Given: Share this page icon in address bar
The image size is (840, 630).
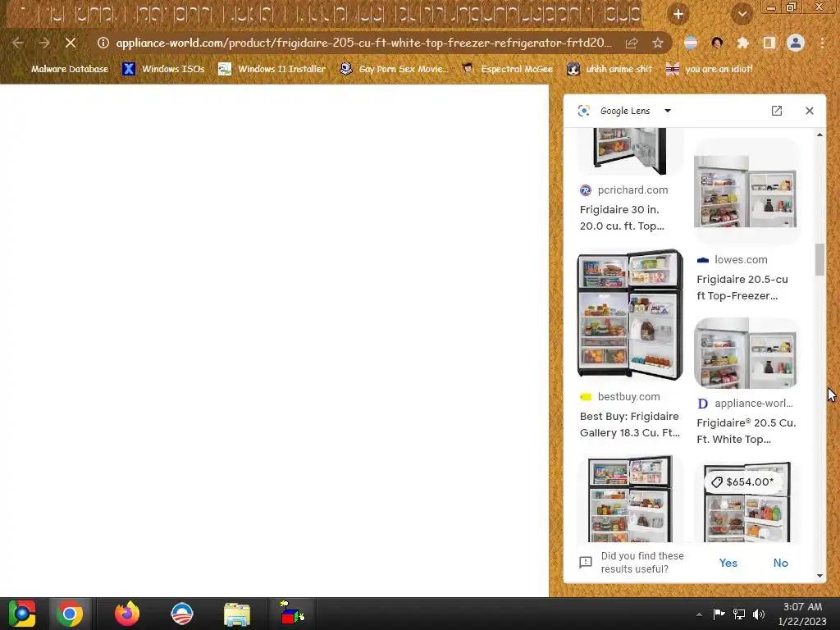Looking at the screenshot, I should (x=632, y=43).
